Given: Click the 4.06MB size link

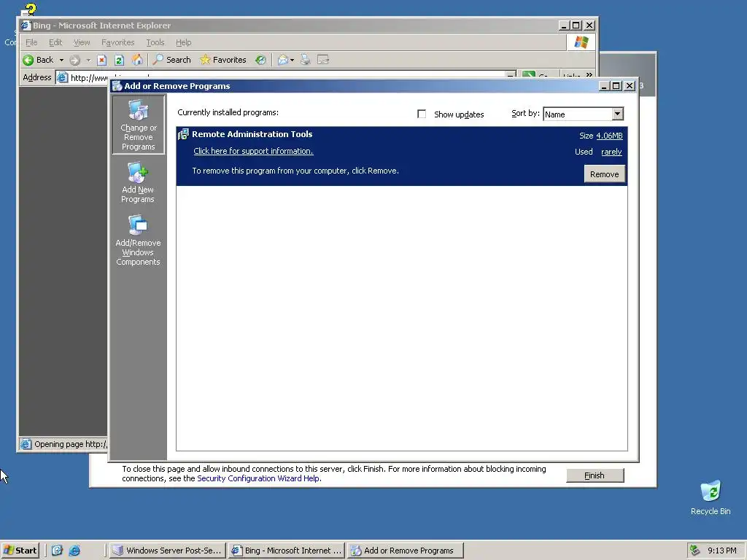Looking at the screenshot, I should (609, 136).
